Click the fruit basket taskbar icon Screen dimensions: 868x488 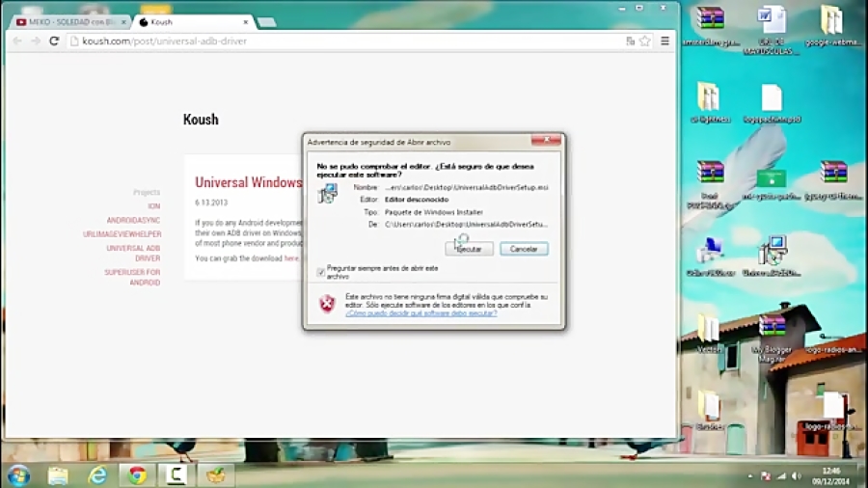coord(215,475)
